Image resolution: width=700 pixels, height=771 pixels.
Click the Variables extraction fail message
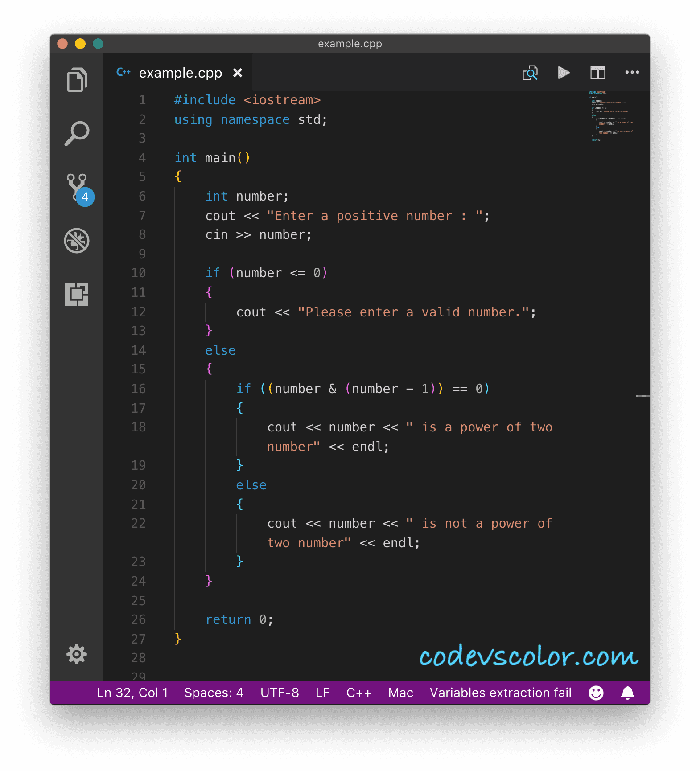coord(500,693)
